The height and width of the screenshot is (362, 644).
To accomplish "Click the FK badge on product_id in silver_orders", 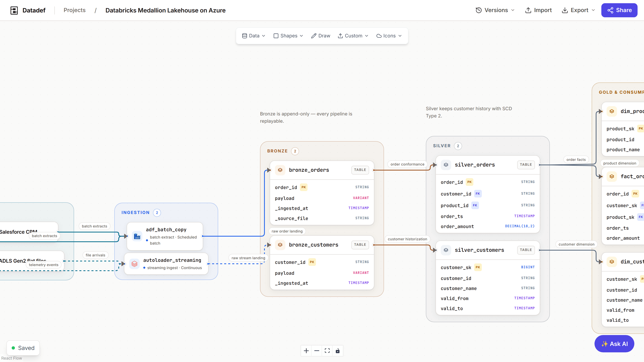I will pos(475,205).
